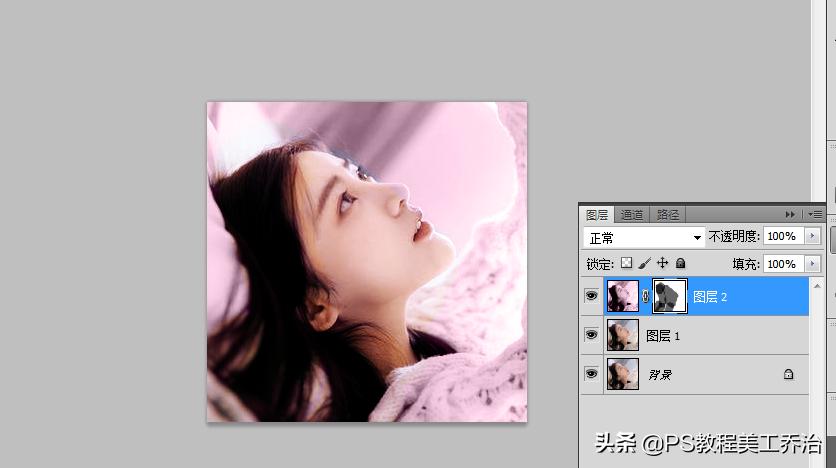Select the 背景 layer thumbnail
The height and width of the screenshot is (468, 836).
tap(623, 374)
